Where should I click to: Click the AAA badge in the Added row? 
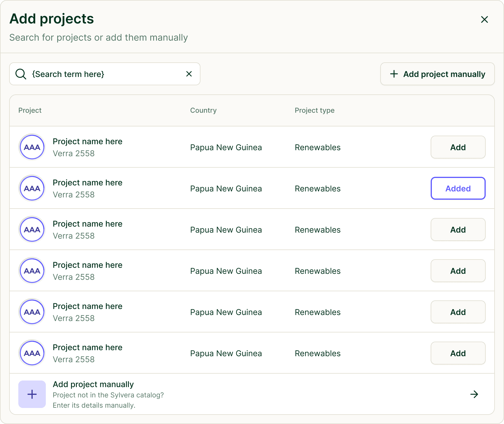(x=32, y=189)
